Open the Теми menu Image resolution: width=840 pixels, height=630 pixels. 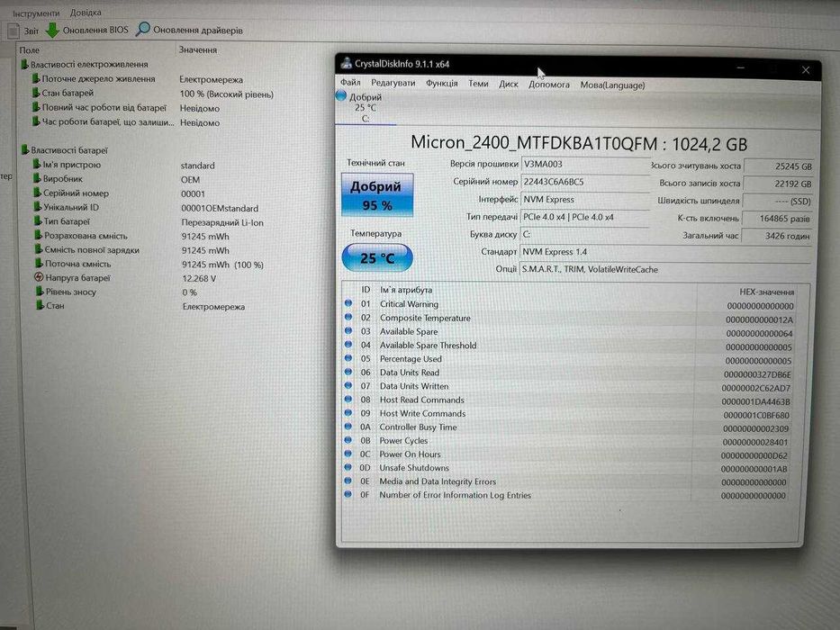pyautogui.click(x=478, y=84)
